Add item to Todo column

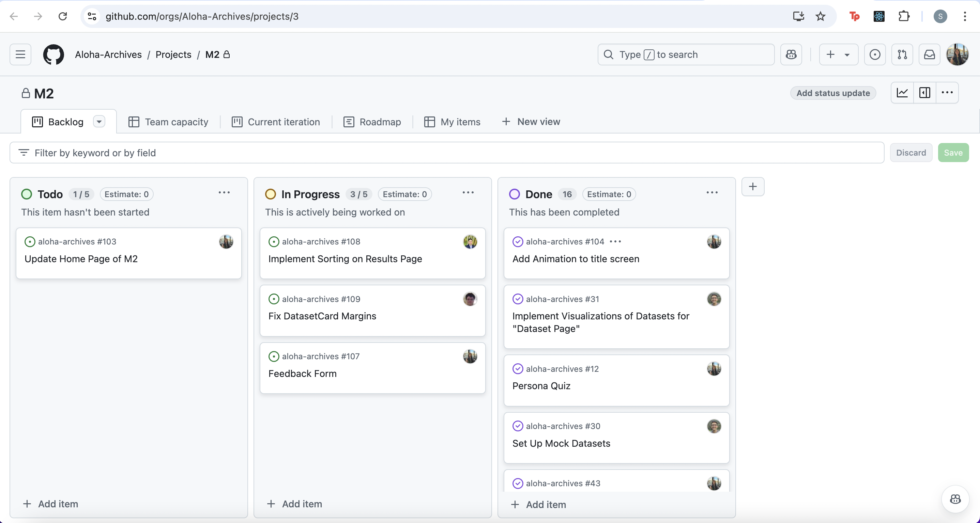tap(50, 504)
